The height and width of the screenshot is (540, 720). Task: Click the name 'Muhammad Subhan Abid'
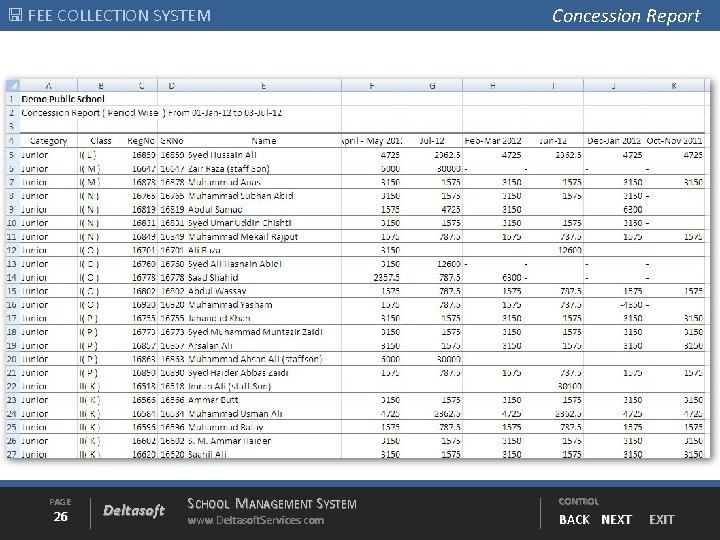click(x=241, y=196)
